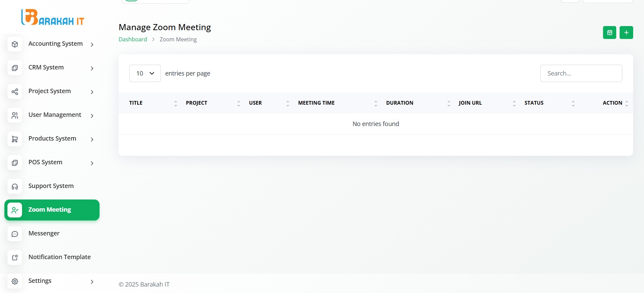Click the Project System share icon
This screenshot has width=644, height=293.
pyautogui.click(x=15, y=91)
